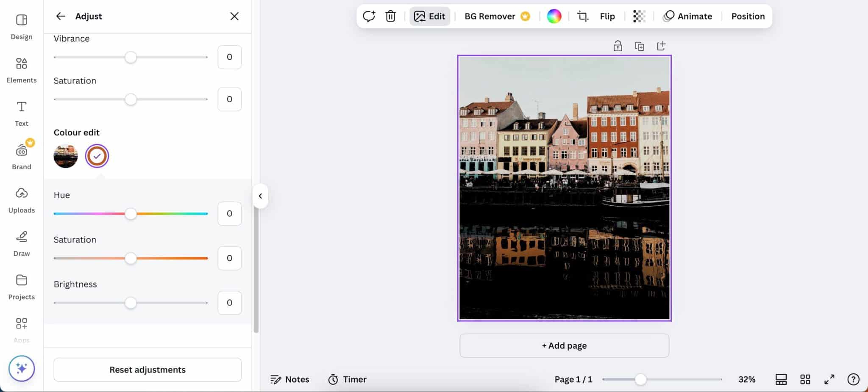
Task: Open the rainbow colour picker circle
Action: 554,16
